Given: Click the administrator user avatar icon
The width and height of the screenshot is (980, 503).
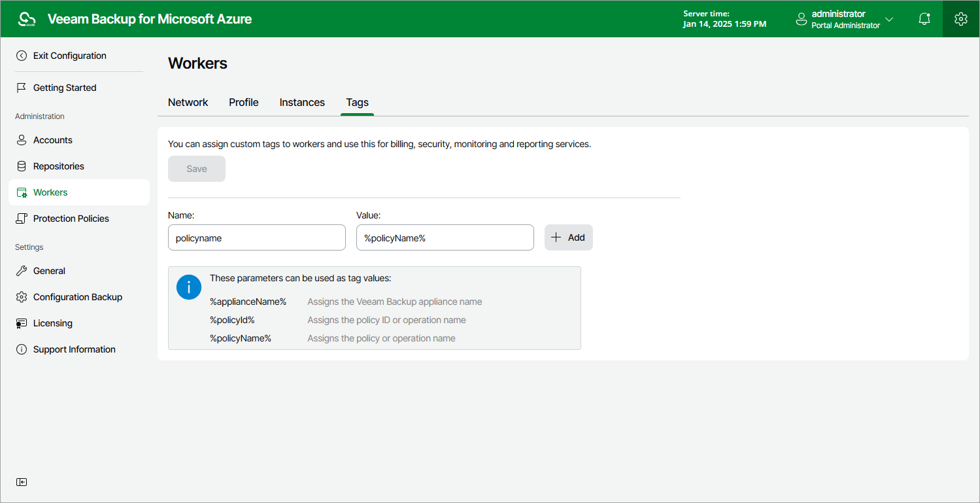Looking at the screenshot, I should point(801,20).
